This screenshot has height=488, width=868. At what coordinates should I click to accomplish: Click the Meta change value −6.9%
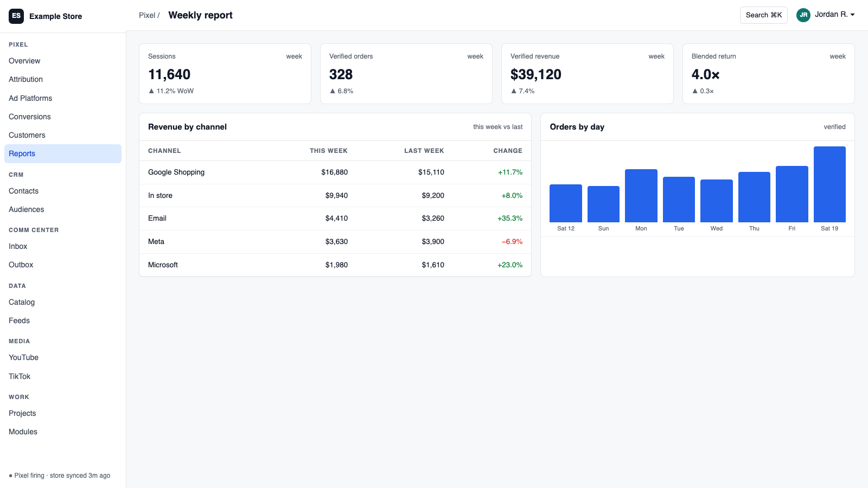point(512,242)
